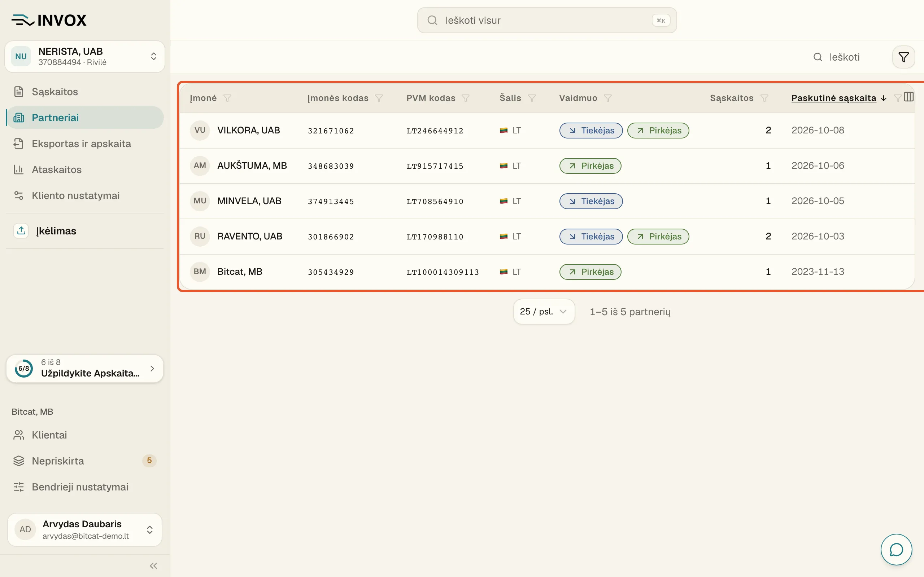Open the VILKORA, UAB partner row

point(547,131)
